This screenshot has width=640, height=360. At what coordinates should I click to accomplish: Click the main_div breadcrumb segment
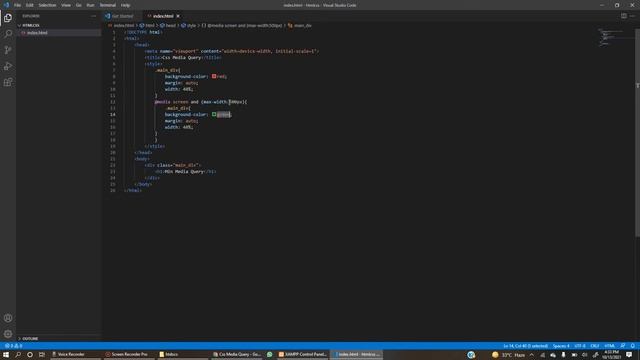tap(300, 25)
